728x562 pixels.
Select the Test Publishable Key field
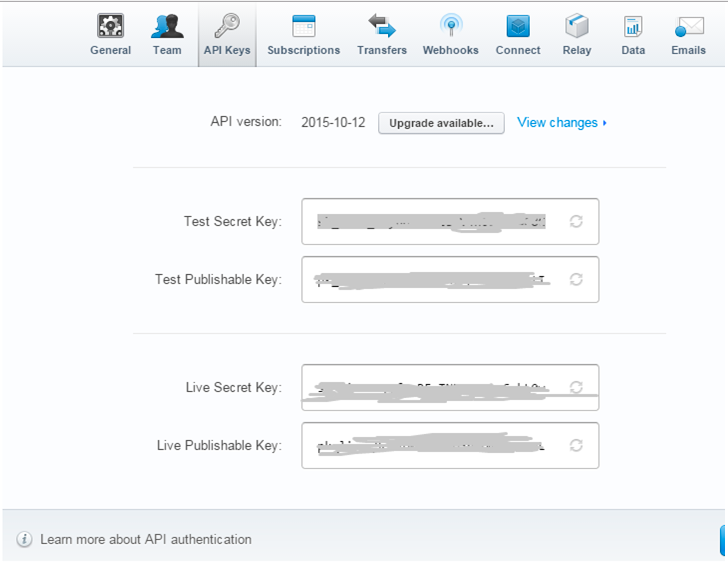(450, 280)
